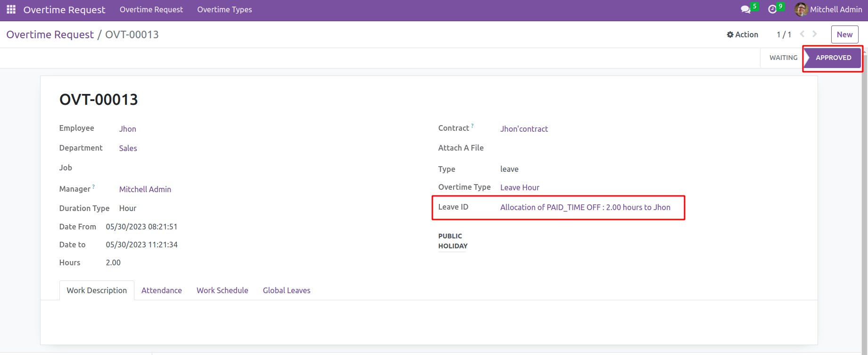Switch to the Work Schedule tab
The height and width of the screenshot is (355, 868).
coord(222,290)
